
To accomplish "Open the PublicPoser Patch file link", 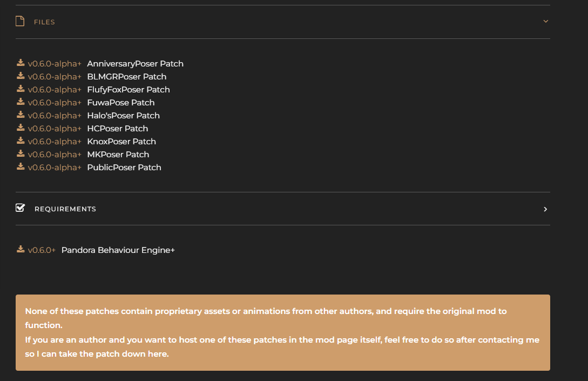I will click(x=124, y=168).
